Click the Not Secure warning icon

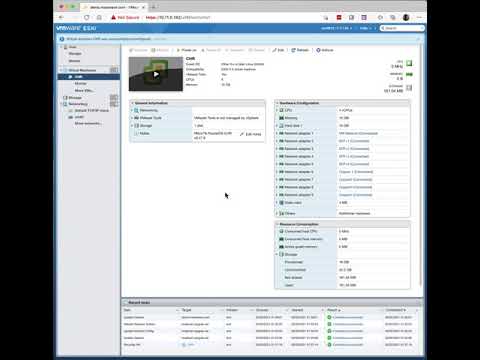click(113, 17)
